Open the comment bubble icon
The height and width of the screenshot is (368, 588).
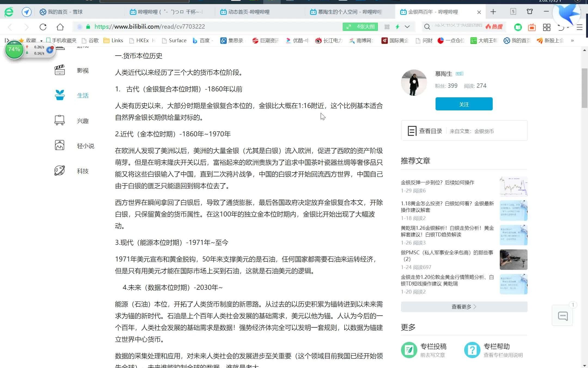(x=563, y=316)
